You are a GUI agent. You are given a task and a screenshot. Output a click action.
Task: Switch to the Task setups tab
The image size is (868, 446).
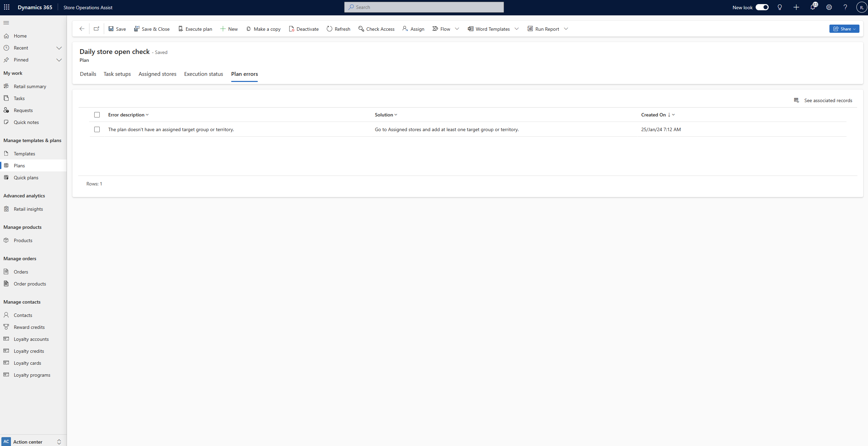(x=117, y=74)
